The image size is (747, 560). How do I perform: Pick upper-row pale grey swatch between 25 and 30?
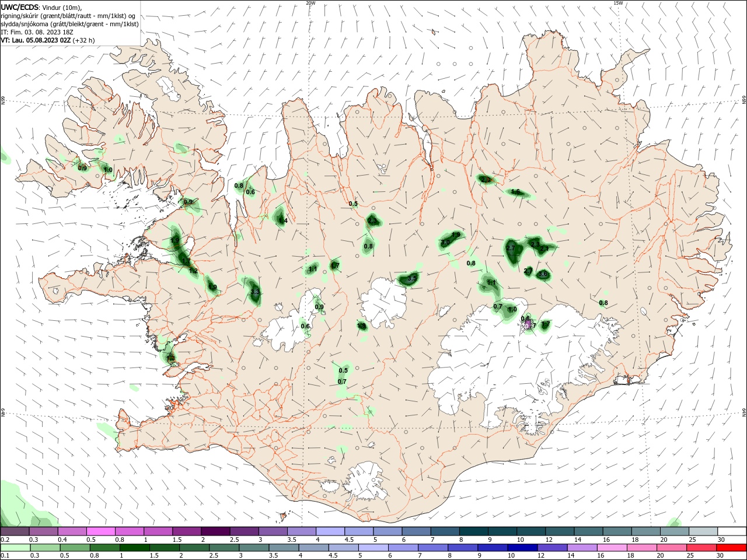[x=703, y=531]
